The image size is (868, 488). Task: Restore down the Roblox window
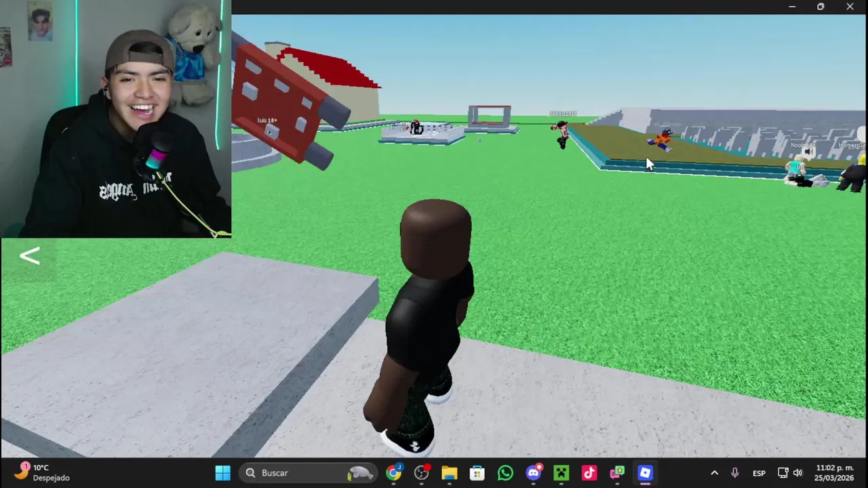click(x=821, y=7)
